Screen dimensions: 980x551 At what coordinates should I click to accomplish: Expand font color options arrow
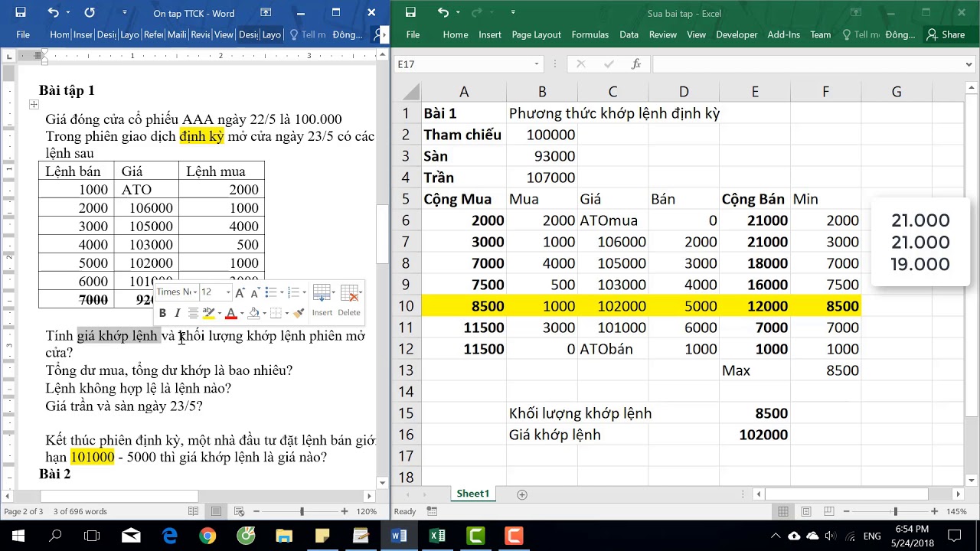(x=241, y=313)
